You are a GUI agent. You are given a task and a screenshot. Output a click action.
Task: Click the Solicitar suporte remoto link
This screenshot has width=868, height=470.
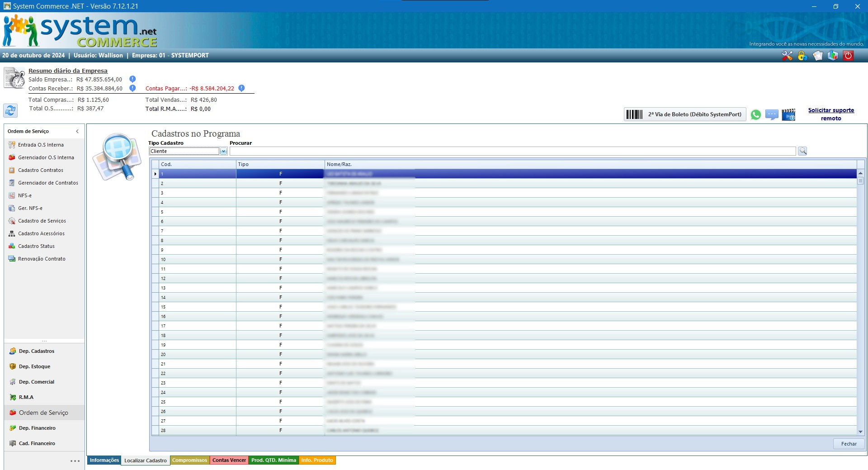830,114
